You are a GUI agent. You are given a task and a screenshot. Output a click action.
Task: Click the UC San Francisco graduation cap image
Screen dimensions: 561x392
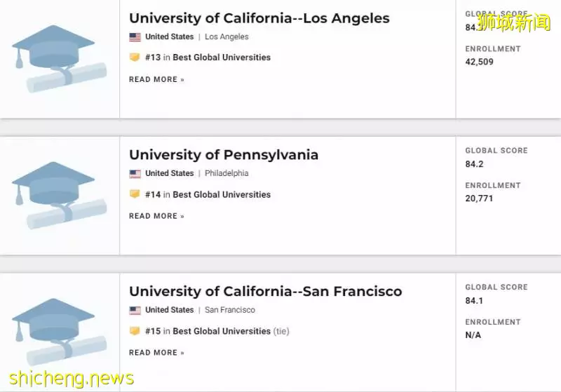click(x=60, y=332)
